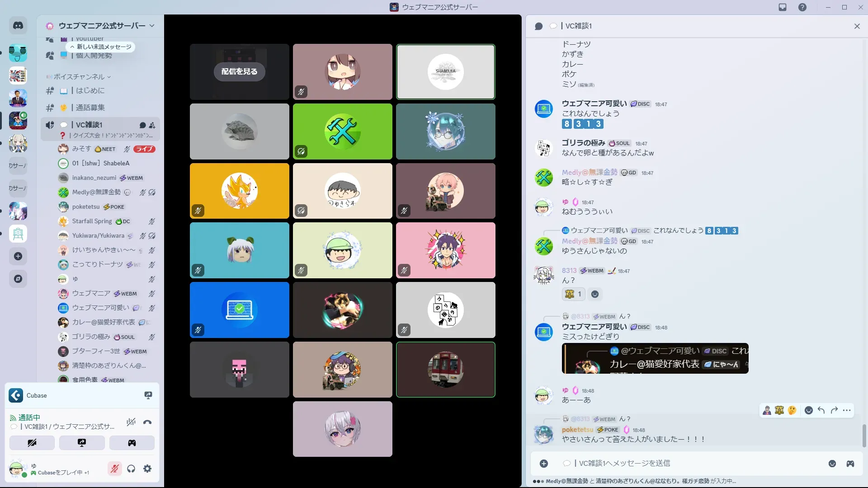Open inbox icon in title bar

(783, 7)
